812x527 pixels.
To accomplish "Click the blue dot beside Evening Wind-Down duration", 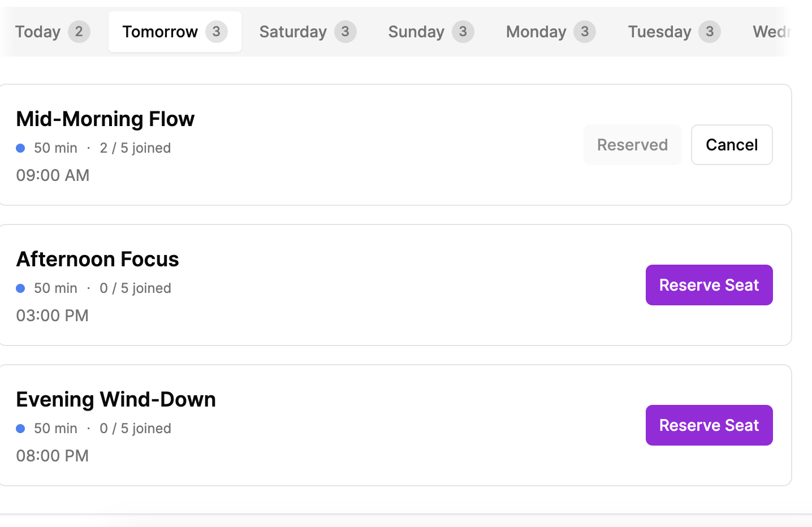I will coord(20,429).
